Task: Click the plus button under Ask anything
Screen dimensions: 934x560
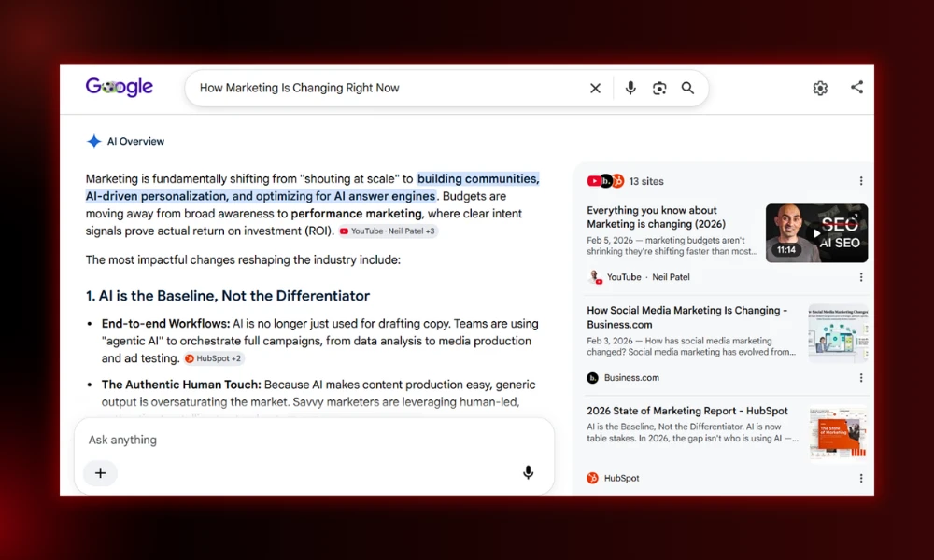Action: coord(100,473)
